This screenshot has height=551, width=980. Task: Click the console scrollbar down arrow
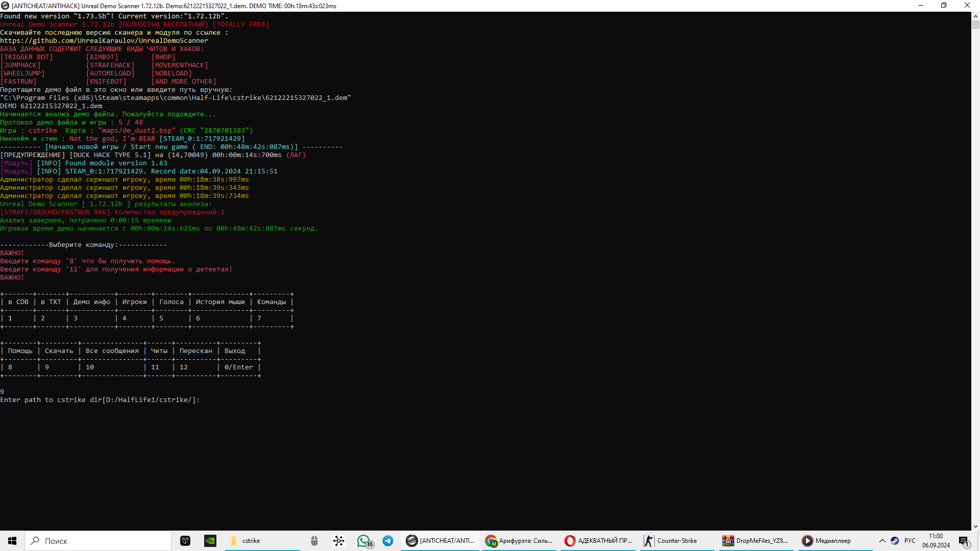click(975, 527)
